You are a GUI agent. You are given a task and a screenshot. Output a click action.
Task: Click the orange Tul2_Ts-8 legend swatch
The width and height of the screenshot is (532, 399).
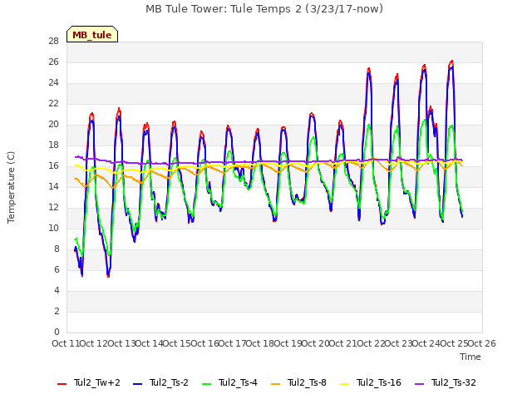click(x=275, y=384)
